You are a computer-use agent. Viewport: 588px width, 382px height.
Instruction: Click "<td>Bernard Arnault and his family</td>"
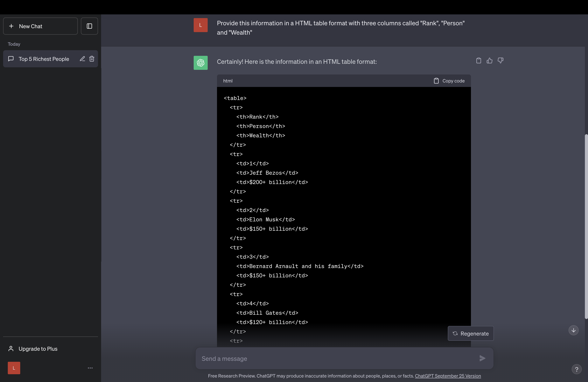(x=300, y=266)
